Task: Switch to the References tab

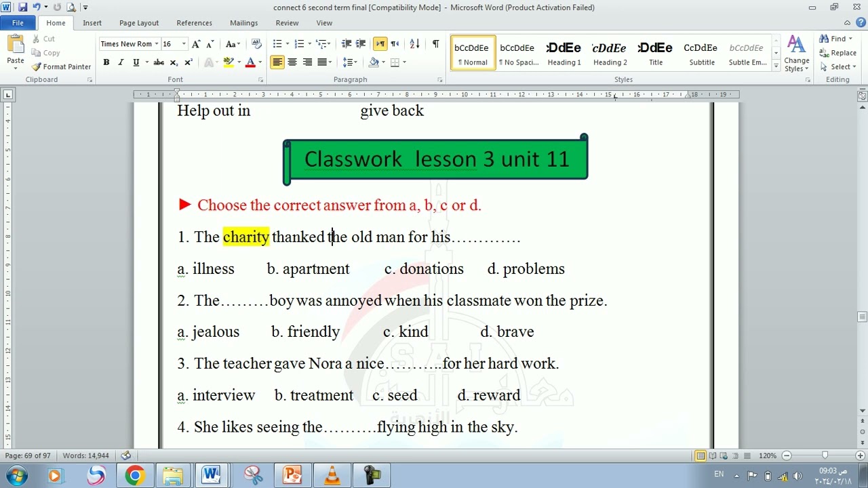Action: (x=194, y=23)
